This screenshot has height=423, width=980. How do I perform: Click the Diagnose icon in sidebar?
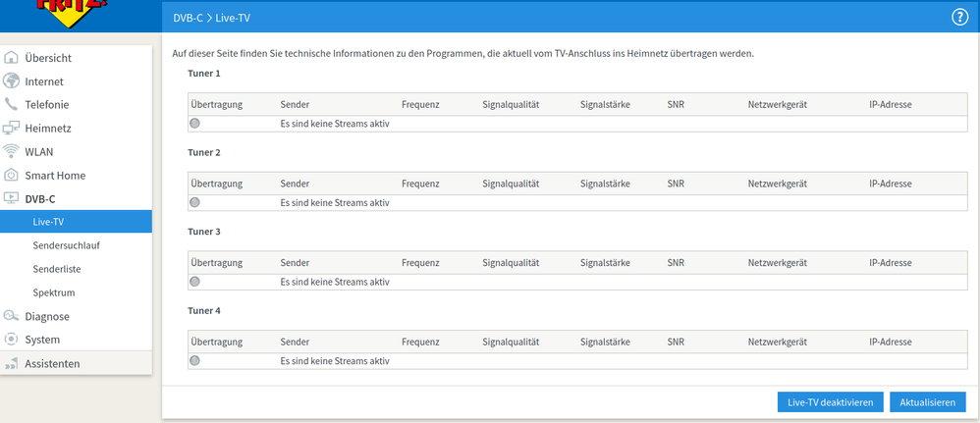12,316
